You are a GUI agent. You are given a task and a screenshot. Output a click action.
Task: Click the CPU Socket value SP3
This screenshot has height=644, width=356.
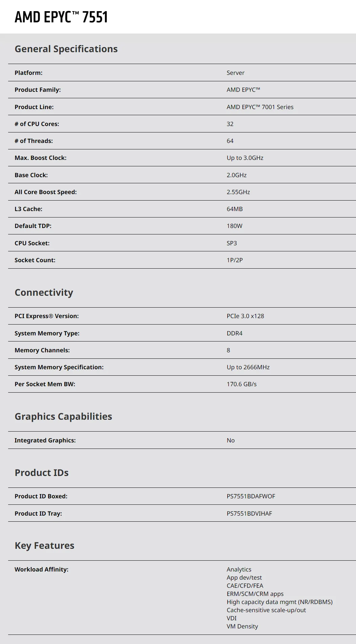pos(232,243)
